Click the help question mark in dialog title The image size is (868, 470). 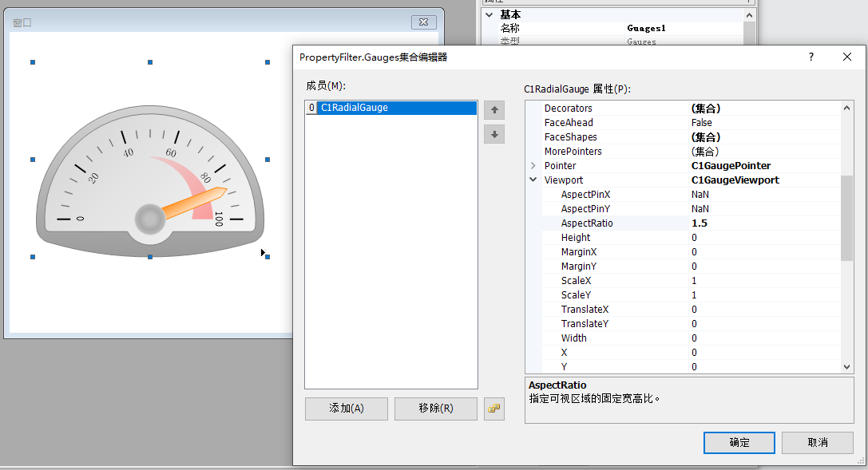click(811, 57)
